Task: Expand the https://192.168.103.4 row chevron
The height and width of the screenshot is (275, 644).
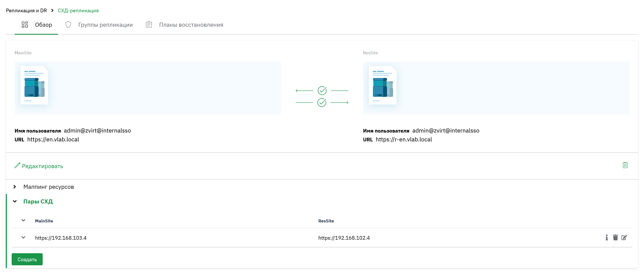Action: [x=23, y=237]
